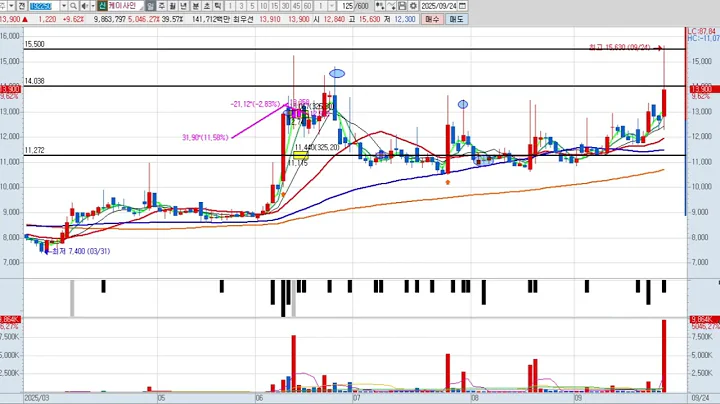Click the 전 button
720x404 pixels.
(x=22, y=6)
